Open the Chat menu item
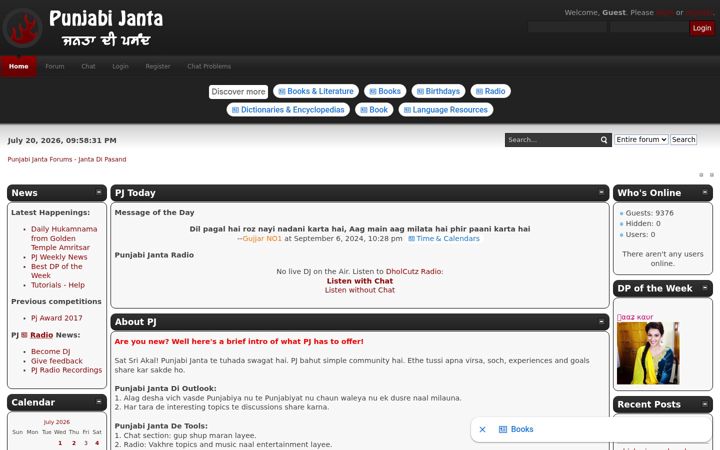 tap(88, 66)
